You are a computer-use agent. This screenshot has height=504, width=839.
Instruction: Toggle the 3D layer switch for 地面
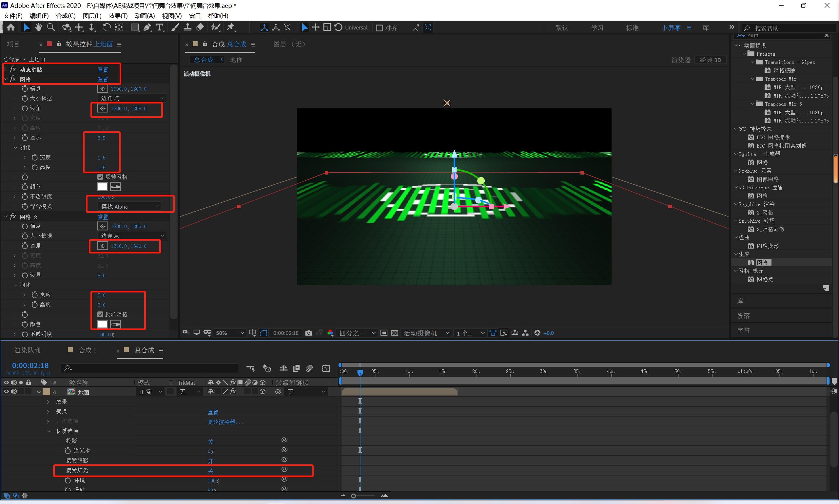(x=262, y=392)
